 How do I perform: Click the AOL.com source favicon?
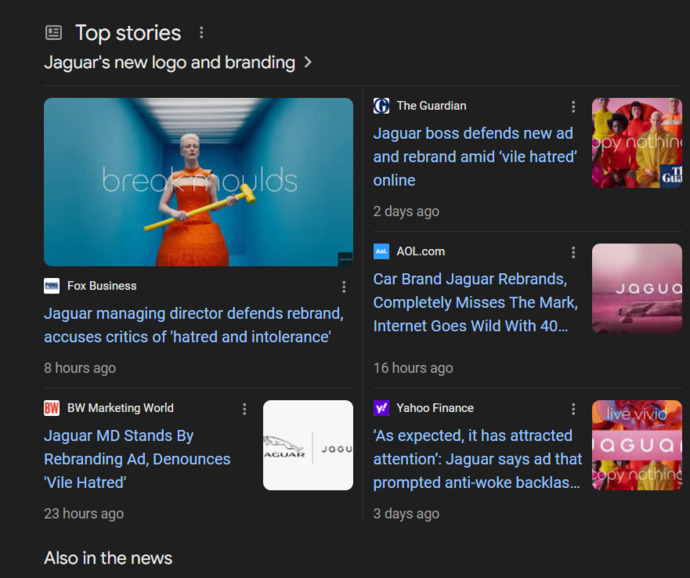381,251
